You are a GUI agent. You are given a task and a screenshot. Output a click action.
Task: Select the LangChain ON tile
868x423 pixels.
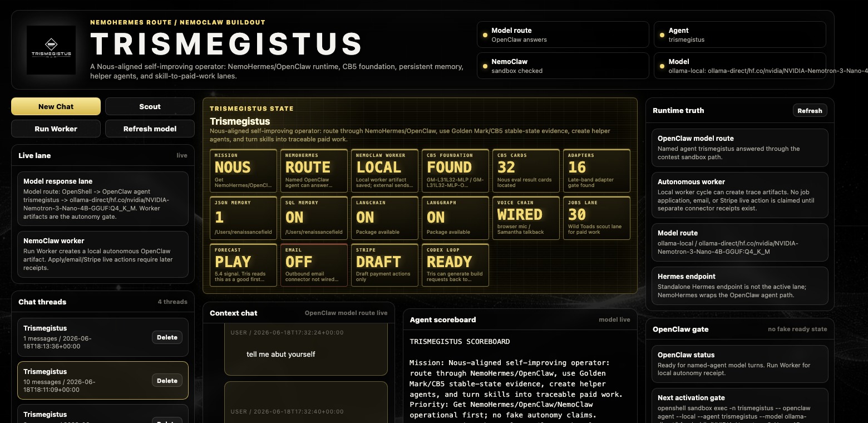point(384,218)
